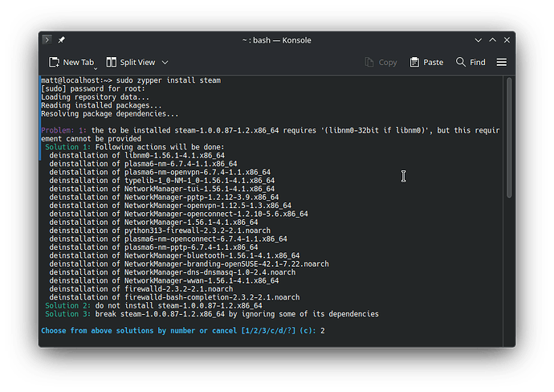
Task: Click the plasma6-nm-openvpn package line
Action: (x=160, y=172)
